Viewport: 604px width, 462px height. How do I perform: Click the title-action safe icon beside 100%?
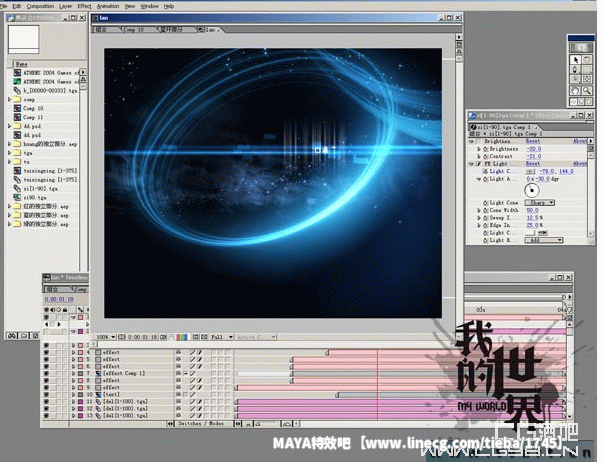click(x=121, y=337)
